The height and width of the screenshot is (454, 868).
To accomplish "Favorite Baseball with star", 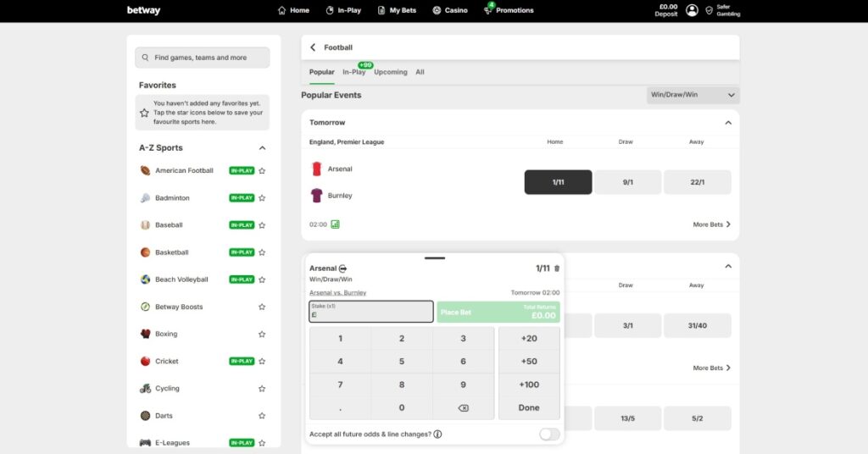I will (x=263, y=225).
